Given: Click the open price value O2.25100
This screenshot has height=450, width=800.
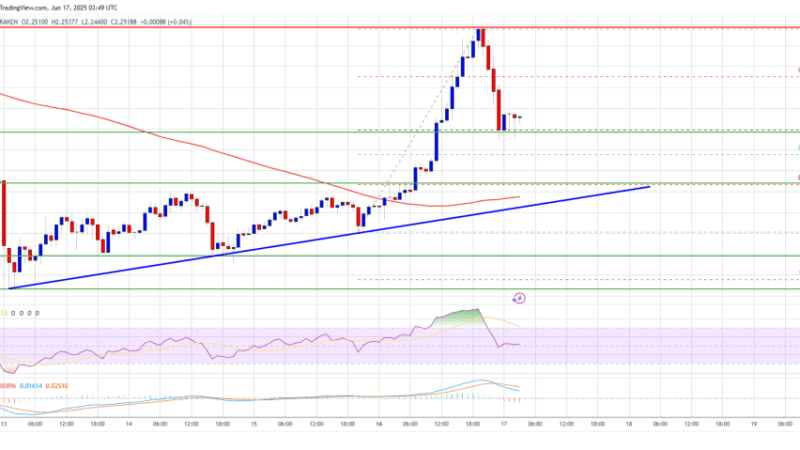Looking at the screenshot, I should [x=35, y=22].
